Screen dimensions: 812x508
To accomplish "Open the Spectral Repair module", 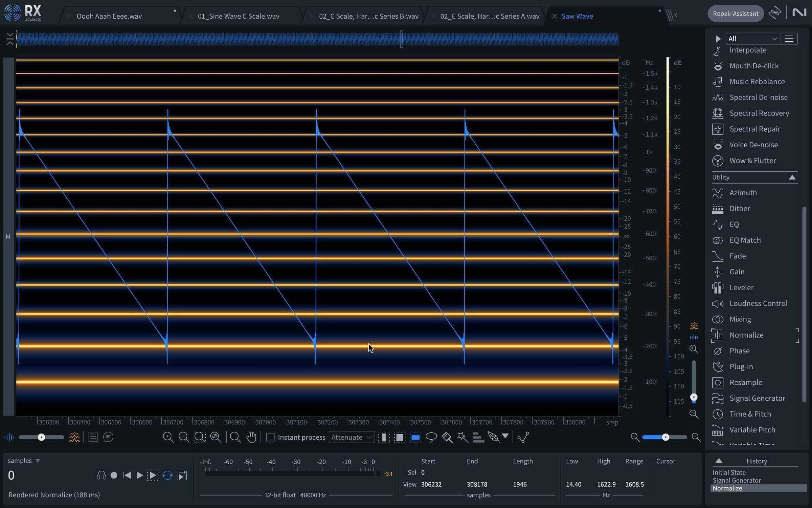I will [x=754, y=129].
